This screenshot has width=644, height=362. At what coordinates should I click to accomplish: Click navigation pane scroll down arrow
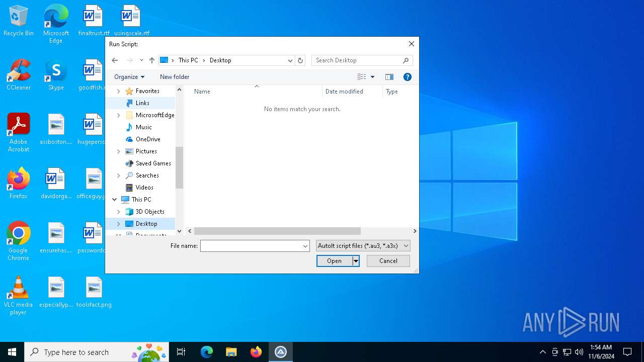179,231
